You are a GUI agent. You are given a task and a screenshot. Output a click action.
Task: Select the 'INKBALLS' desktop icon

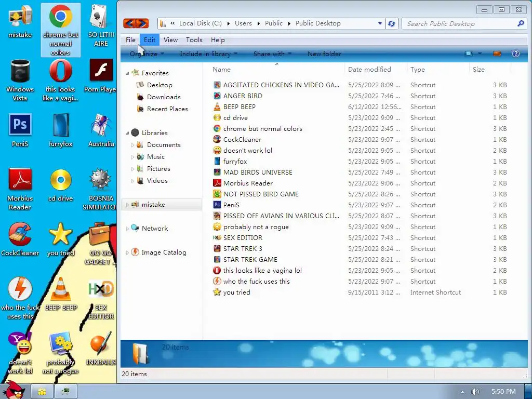[x=101, y=349]
